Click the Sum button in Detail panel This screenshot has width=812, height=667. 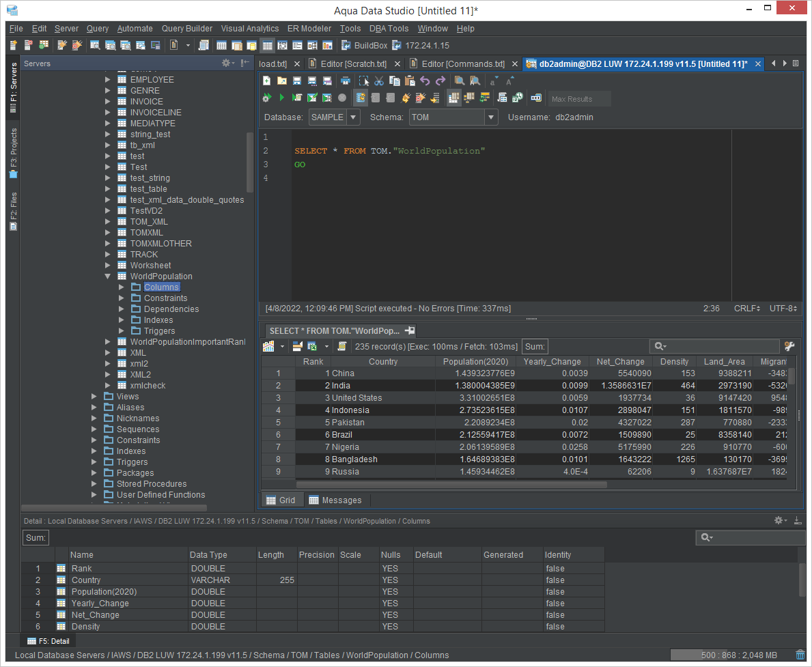pyautogui.click(x=36, y=537)
